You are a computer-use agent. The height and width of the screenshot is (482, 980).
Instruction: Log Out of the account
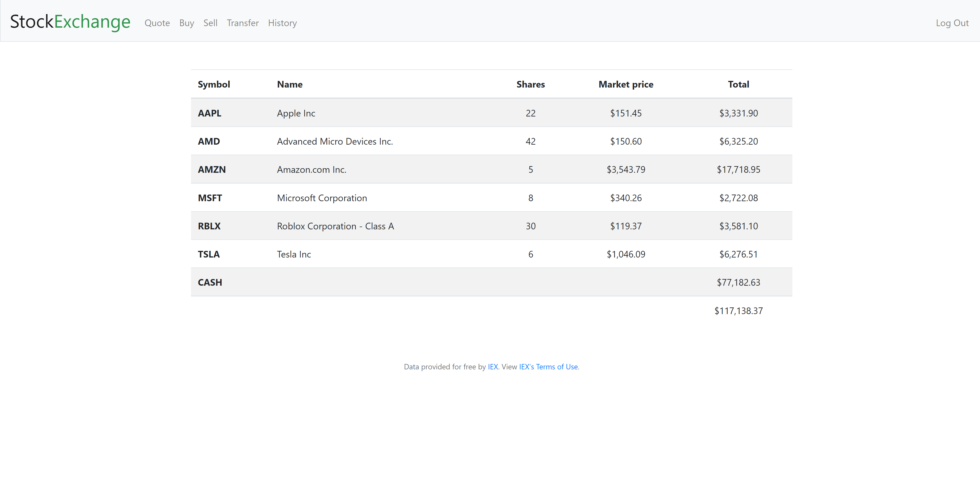(x=952, y=23)
